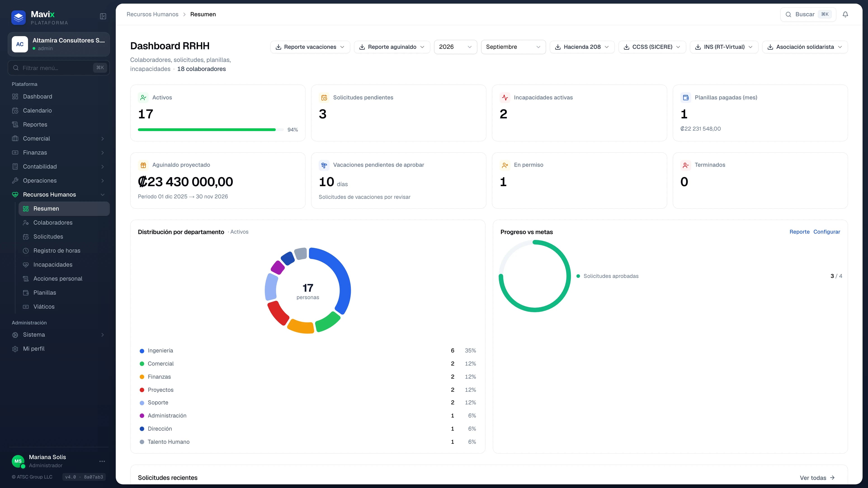Click the Incapacidades activas pulse icon
The width and height of the screenshot is (868, 488).
(x=505, y=98)
